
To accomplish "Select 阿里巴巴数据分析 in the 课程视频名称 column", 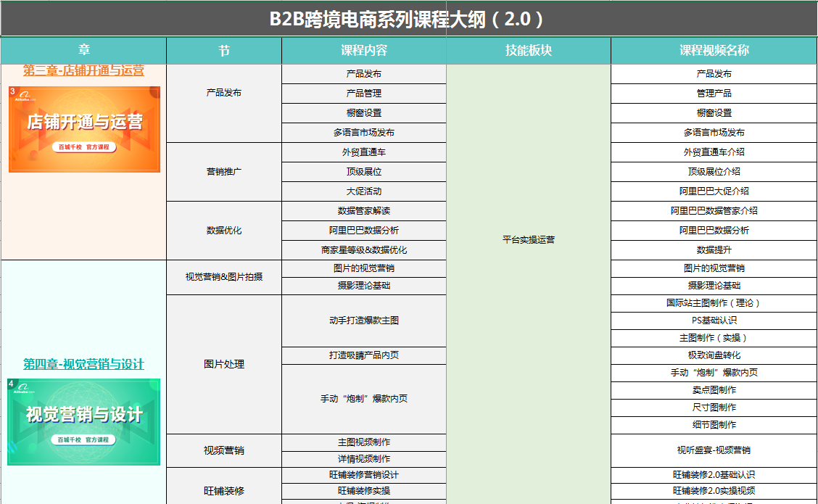I will [x=714, y=231].
